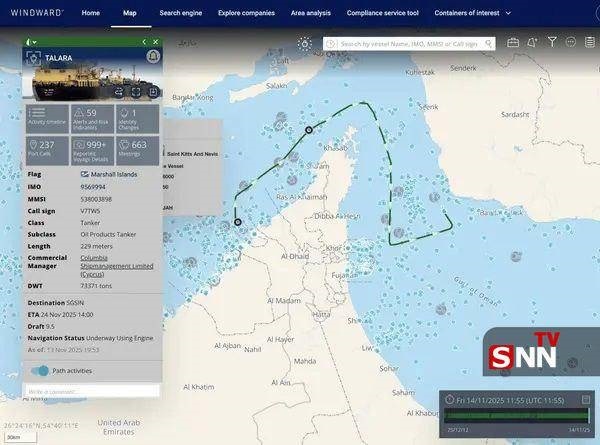
Task: Open the Search engine tab
Action: tap(179, 13)
